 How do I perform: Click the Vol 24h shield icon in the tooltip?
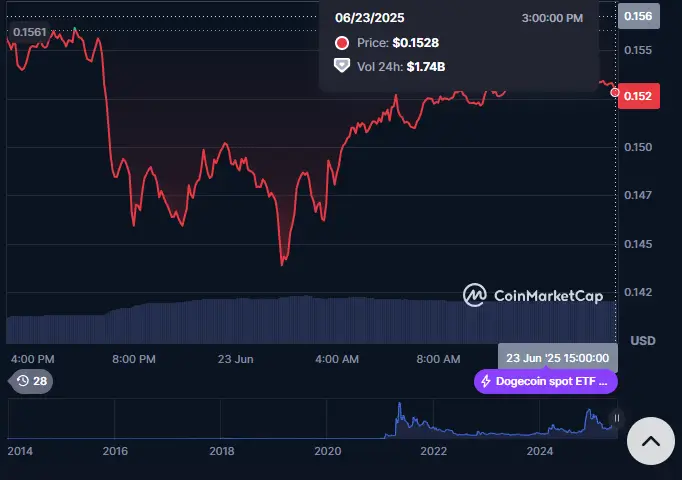pyautogui.click(x=341, y=66)
